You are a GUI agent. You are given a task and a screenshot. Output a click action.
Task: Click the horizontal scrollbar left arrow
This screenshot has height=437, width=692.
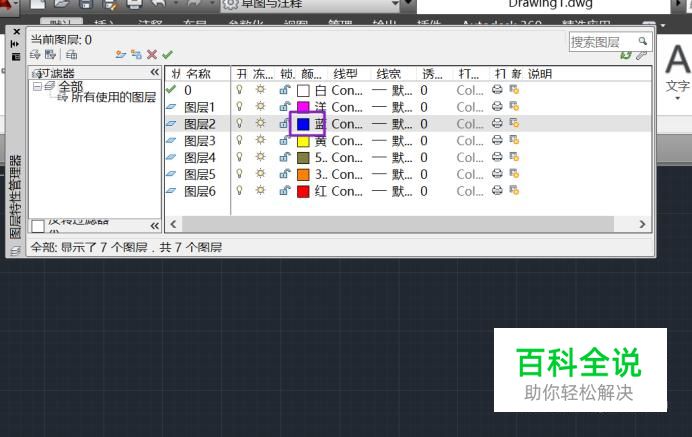click(x=173, y=224)
